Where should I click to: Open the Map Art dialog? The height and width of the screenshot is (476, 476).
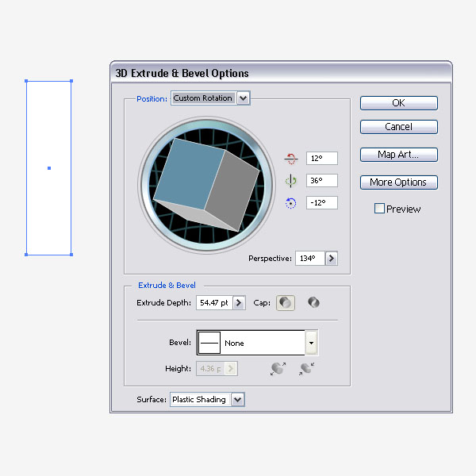pyautogui.click(x=399, y=155)
